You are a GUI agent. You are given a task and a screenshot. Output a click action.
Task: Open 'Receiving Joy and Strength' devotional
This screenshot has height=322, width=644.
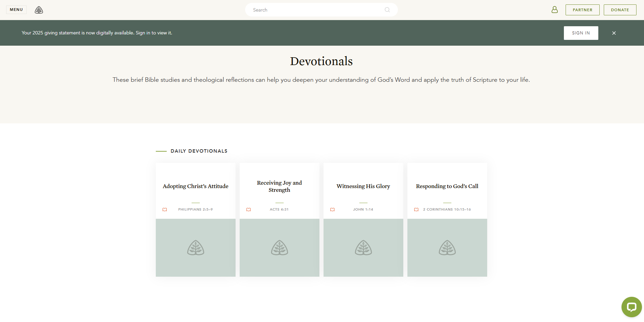pyautogui.click(x=279, y=186)
